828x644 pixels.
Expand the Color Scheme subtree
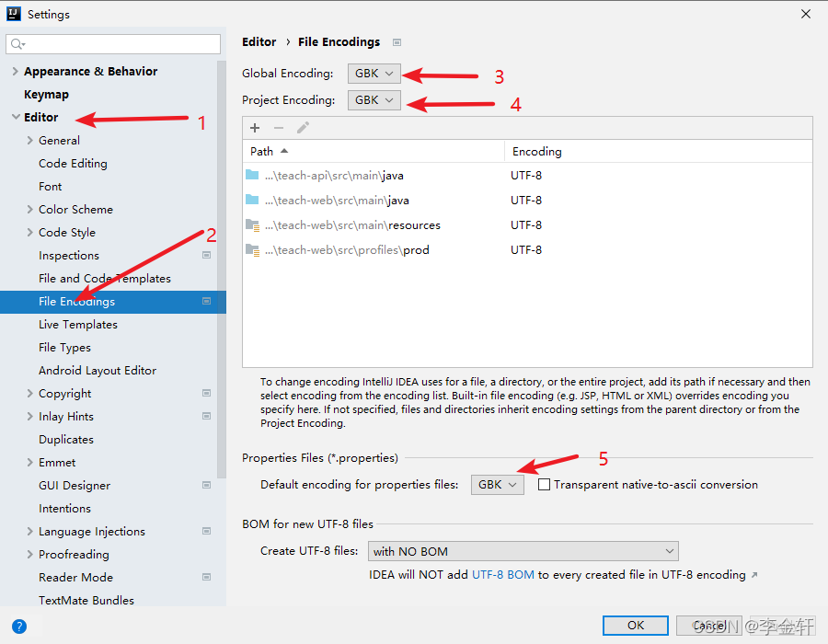pos(30,210)
